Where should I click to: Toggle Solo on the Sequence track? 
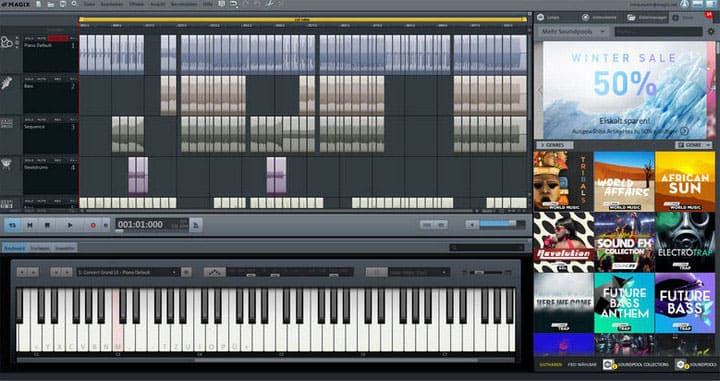pos(29,119)
